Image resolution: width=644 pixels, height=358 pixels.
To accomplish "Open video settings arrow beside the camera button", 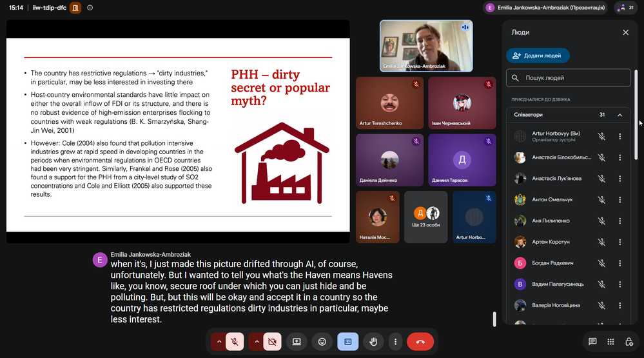I will (x=257, y=342).
